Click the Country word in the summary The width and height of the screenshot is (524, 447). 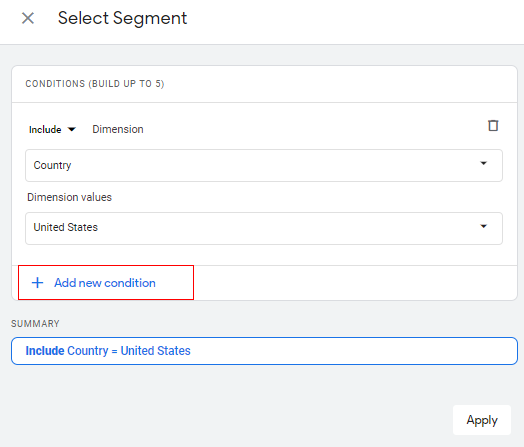tap(88, 351)
